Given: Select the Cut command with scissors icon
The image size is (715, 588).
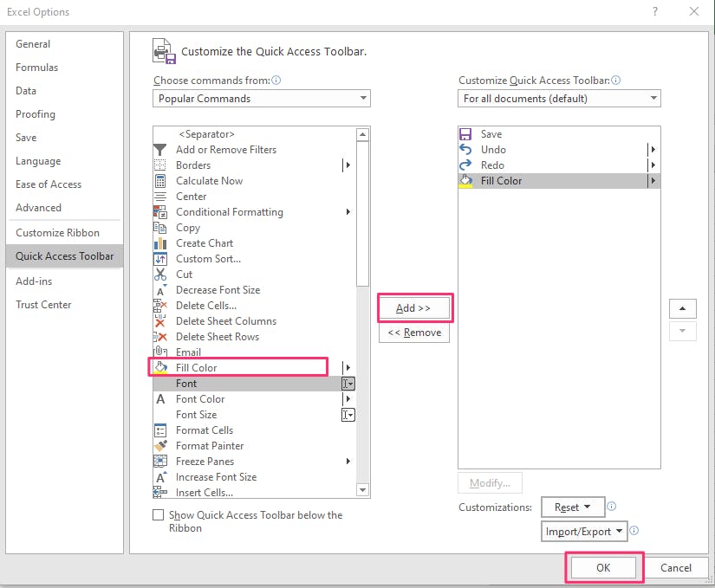Looking at the screenshot, I should [x=185, y=274].
